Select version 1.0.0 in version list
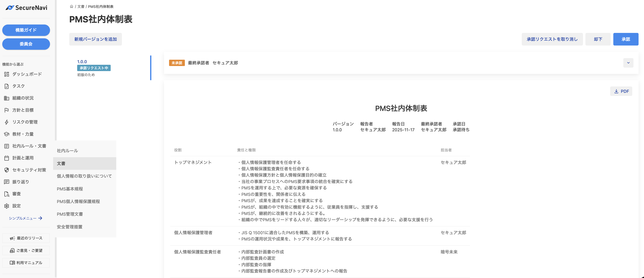 click(82, 61)
